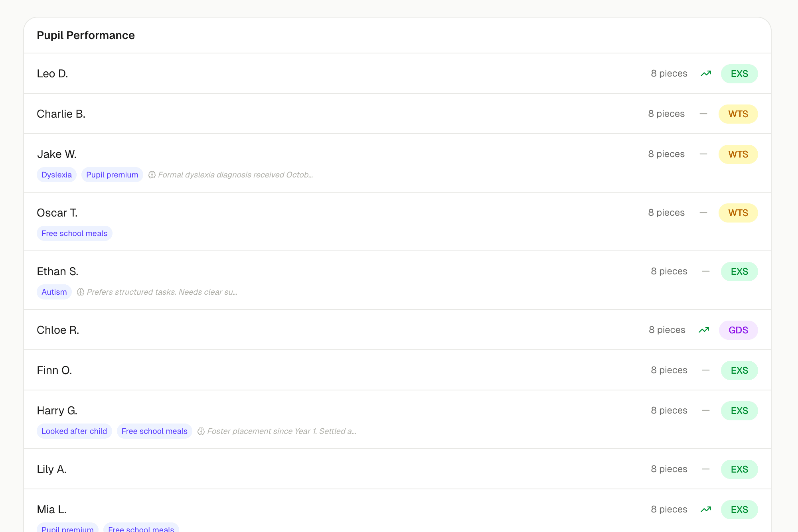Image resolution: width=798 pixels, height=532 pixels.
Task: Select the WTS badge beside Oscar T.
Action: coord(738,213)
